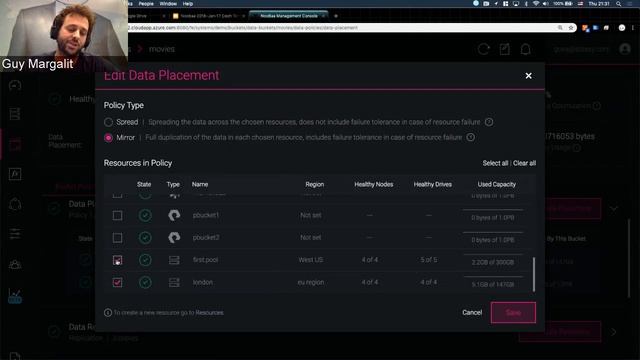Open Functions icon in sidebar
Screen dimensions: 640x360
(15, 174)
